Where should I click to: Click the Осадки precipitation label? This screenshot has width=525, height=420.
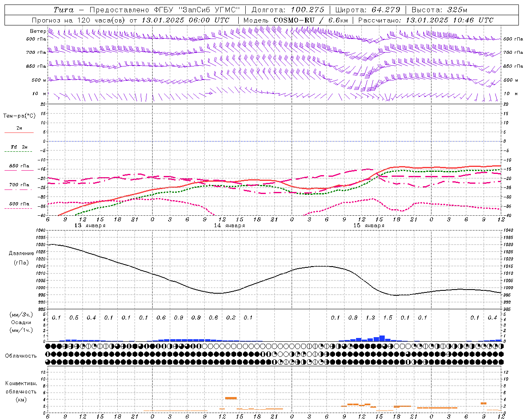coord(21,322)
